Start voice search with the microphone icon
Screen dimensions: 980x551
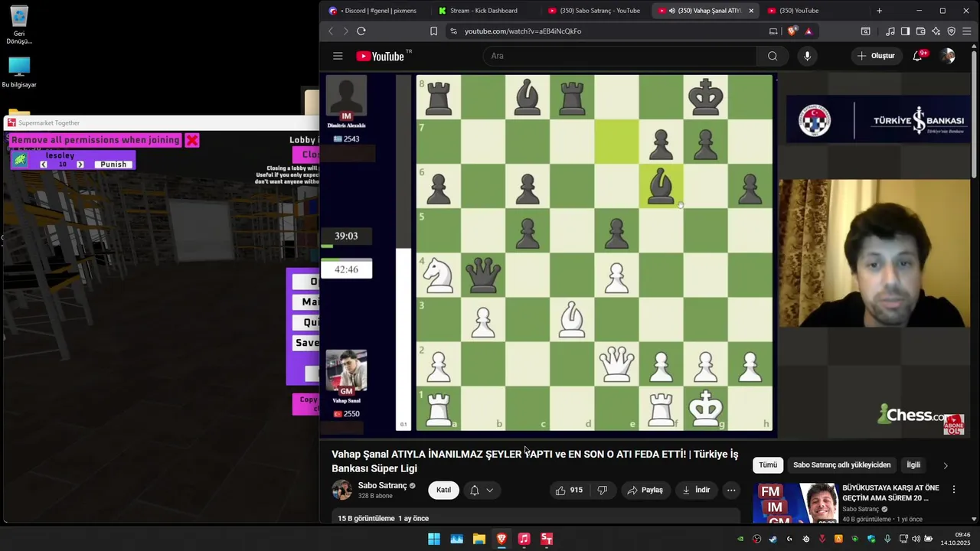[x=807, y=56]
